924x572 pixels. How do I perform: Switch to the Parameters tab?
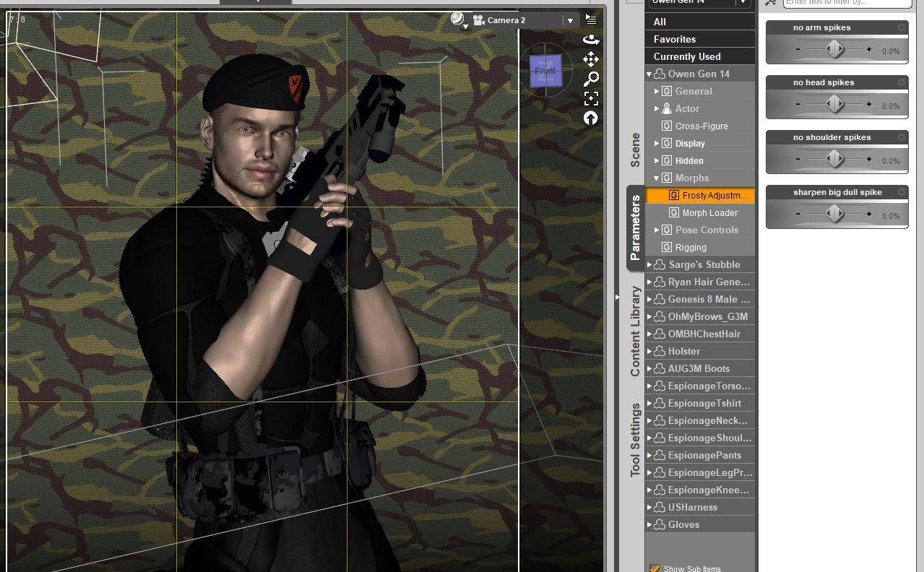click(x=635, y=227)
